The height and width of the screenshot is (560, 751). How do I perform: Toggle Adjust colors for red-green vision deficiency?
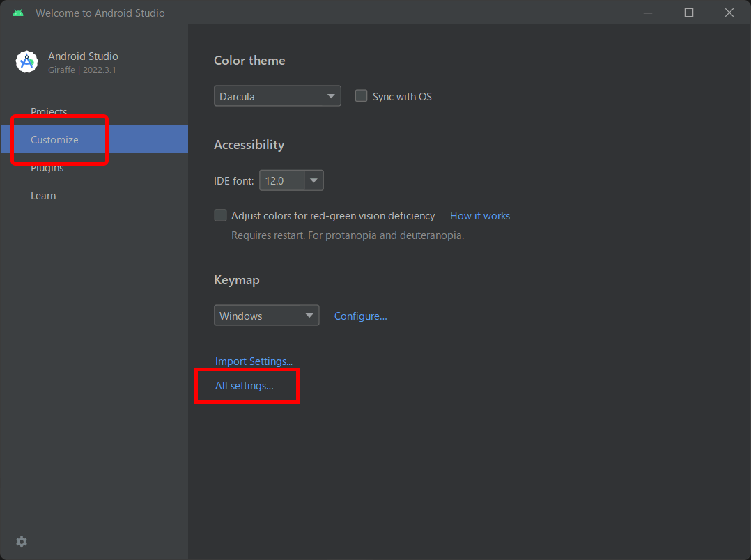[220, 215]
